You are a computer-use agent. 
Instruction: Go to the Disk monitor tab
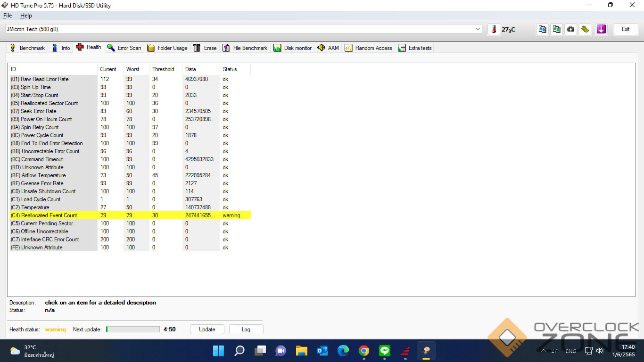coord(293,48)
